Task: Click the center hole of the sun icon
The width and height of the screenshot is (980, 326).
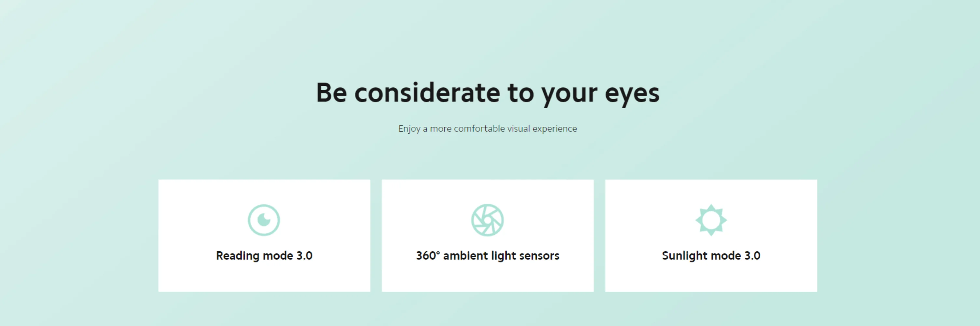Action: (711, 220)
